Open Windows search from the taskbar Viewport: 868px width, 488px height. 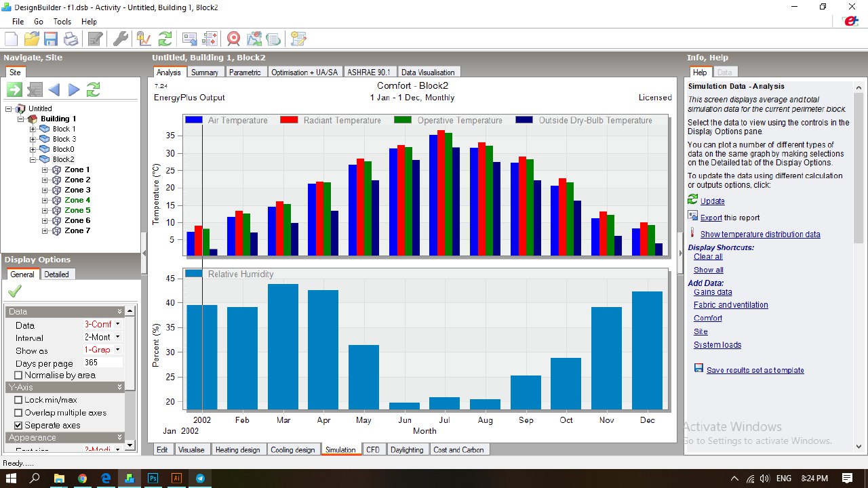pyautogui.click(x=35, y=478)
